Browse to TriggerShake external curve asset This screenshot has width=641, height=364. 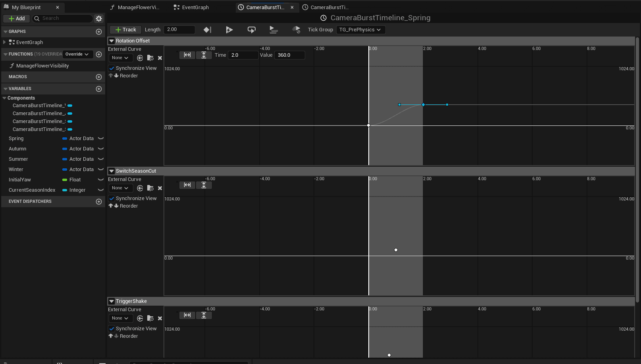150,318
